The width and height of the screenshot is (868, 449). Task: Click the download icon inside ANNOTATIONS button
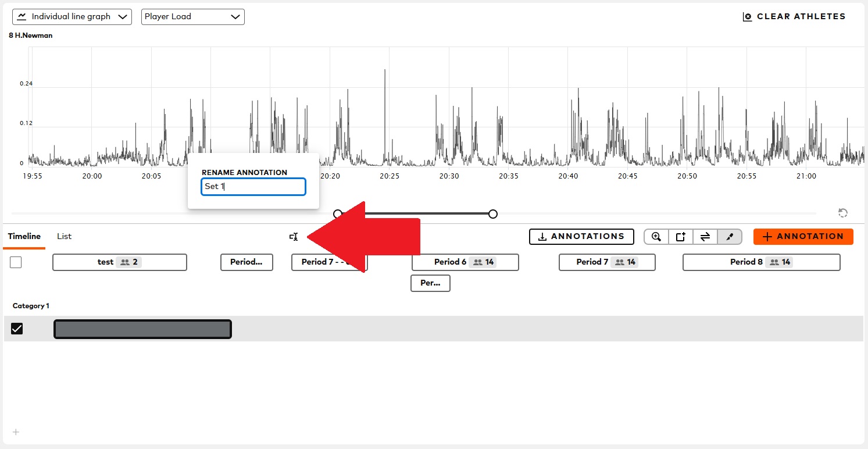click(x=543, y=237)
